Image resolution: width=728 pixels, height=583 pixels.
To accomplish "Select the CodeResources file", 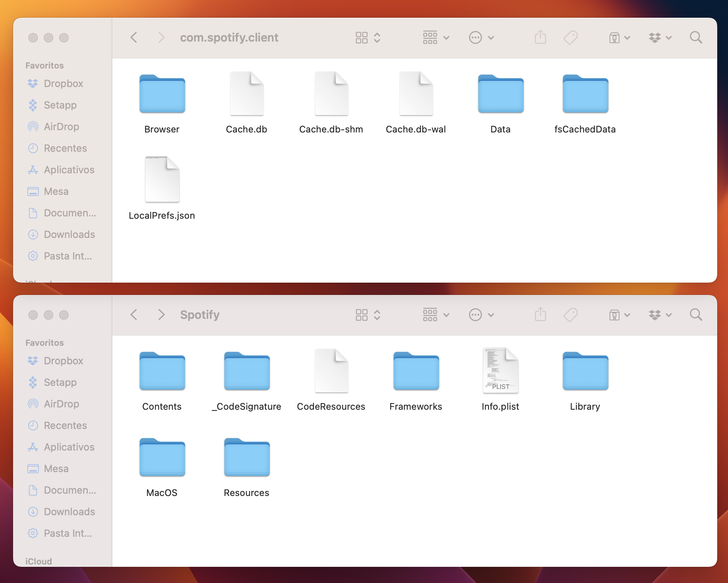I will [x=331, y=371].
